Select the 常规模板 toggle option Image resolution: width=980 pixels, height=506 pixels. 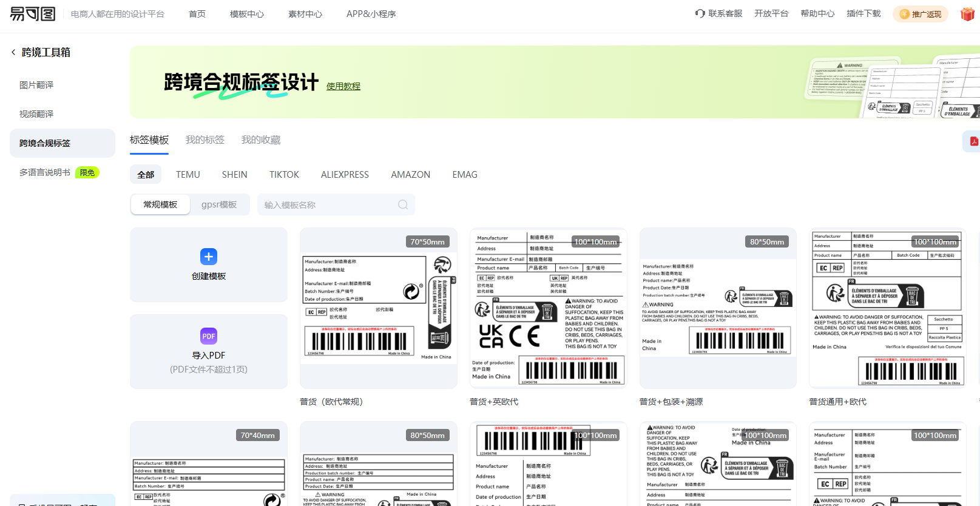pos(160,205)
